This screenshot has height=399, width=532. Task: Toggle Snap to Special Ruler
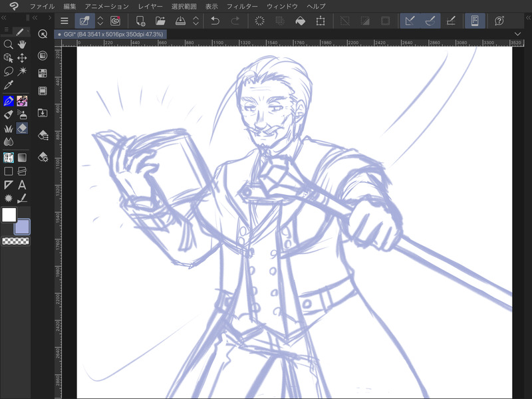pos(430,21)
